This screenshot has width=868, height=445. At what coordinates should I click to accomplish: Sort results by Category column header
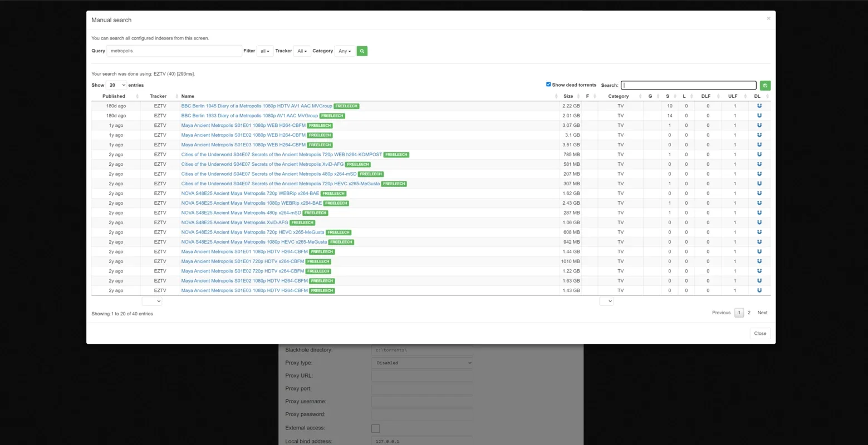coord(620,96)
